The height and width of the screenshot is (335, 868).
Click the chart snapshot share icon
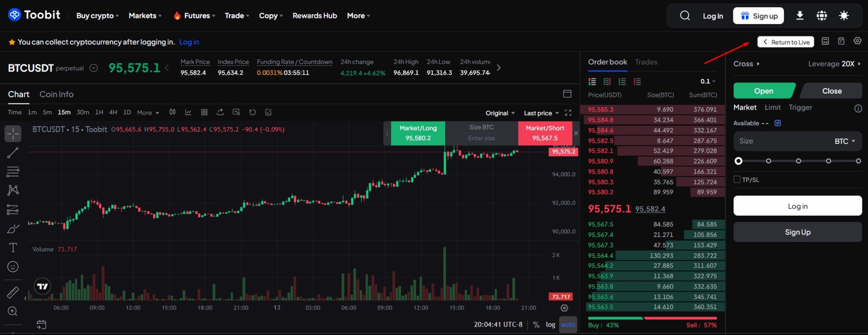tap(236, 112)
